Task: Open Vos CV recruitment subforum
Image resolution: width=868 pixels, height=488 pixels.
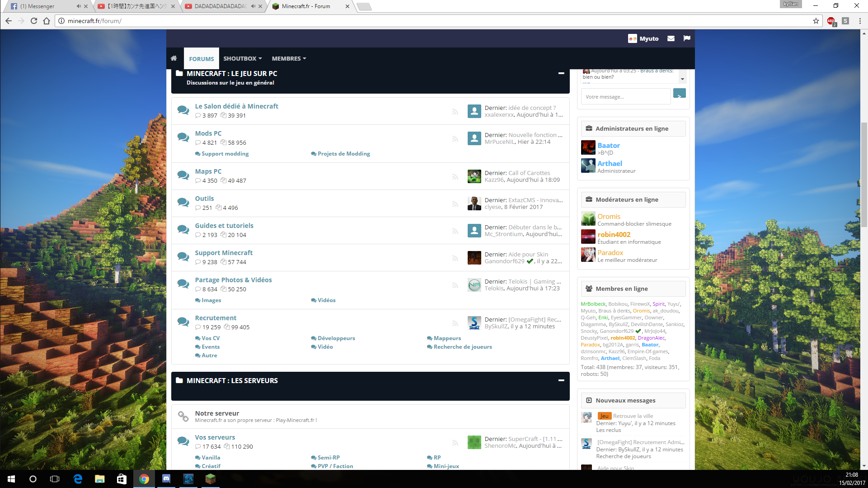Action: click(211, 338)
